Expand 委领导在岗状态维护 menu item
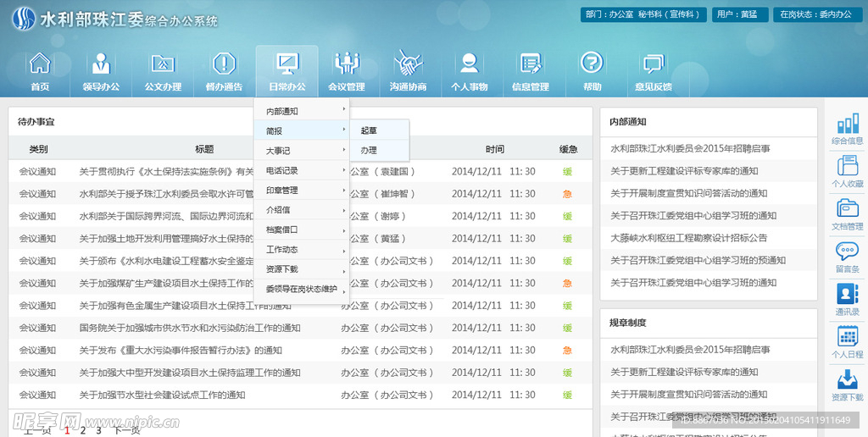 coord(302,289)
